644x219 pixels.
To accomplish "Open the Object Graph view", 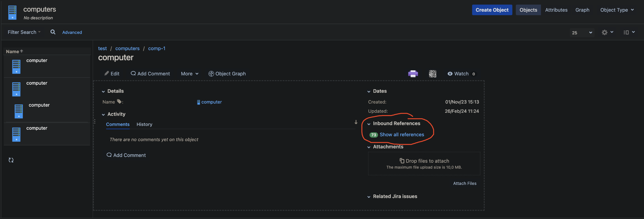I will click(x=227, y=74).
